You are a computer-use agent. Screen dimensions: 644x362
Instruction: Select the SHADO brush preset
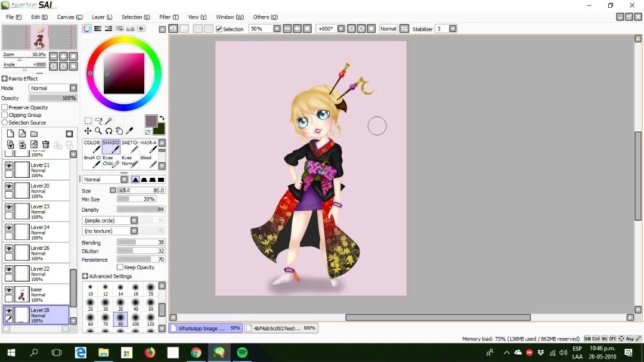coord(111,147)
